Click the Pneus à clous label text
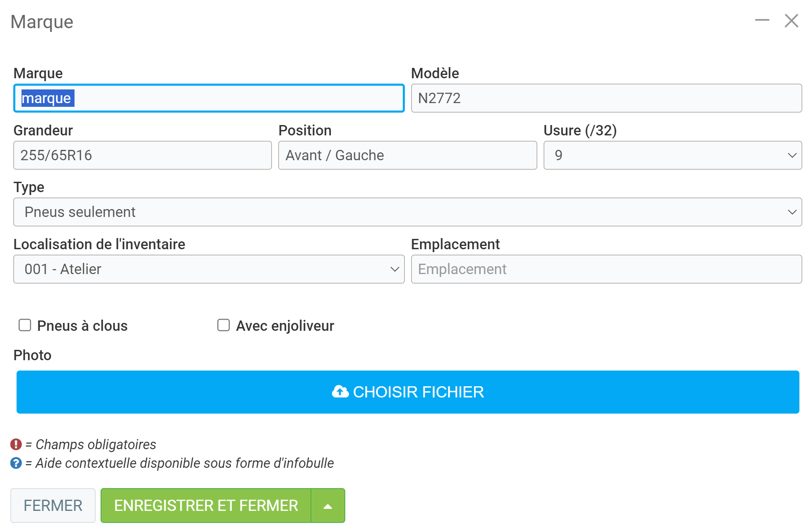Image resolution: width=811 pixels, height=532 pixels. coord(82,326)
